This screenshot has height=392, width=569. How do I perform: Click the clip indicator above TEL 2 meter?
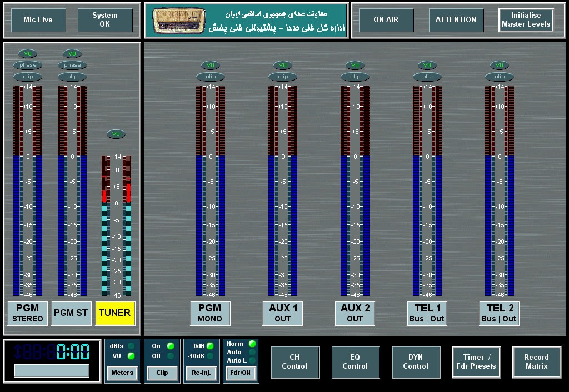pos(500,77)
